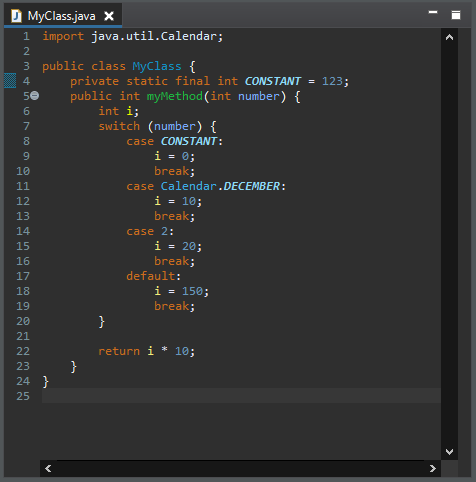Screen dimensions: 476x482
Task: Click the 'MyClass' class name on line 3
Action: 157,66
